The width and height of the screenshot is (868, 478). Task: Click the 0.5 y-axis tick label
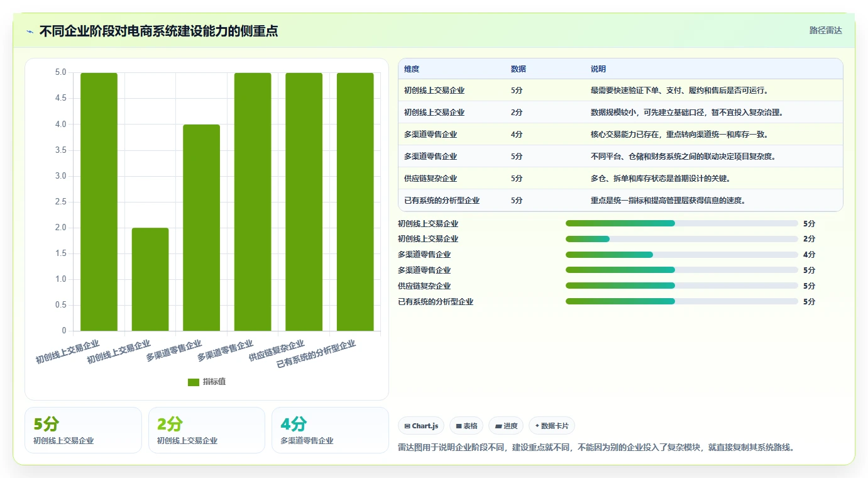pos(60,305)
